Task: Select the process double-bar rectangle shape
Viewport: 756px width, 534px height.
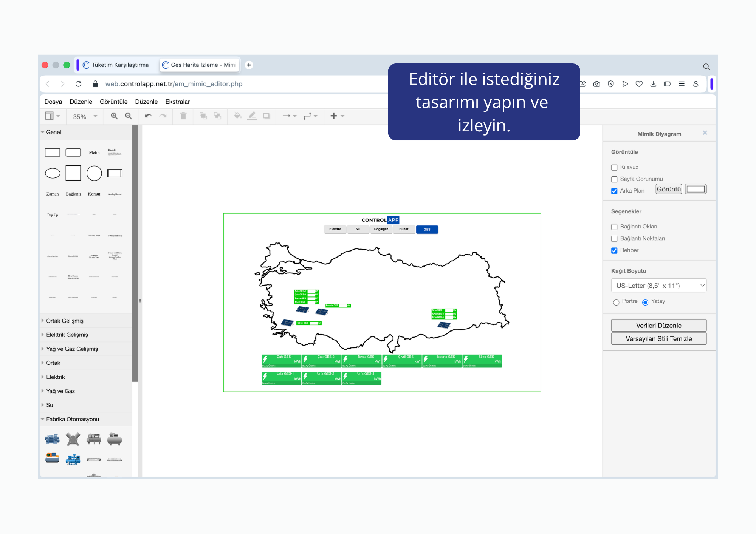Action: tap(115, 173)
